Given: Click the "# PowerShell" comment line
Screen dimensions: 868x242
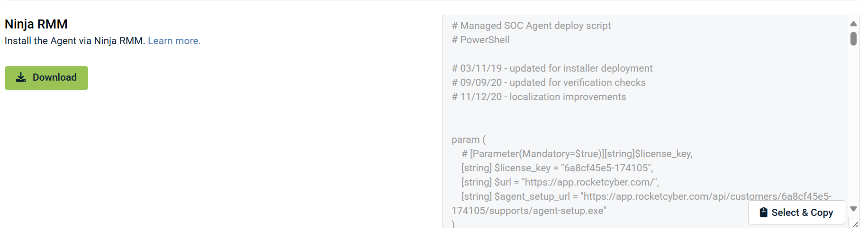Looking at the screenshot, I should point(480,40).
